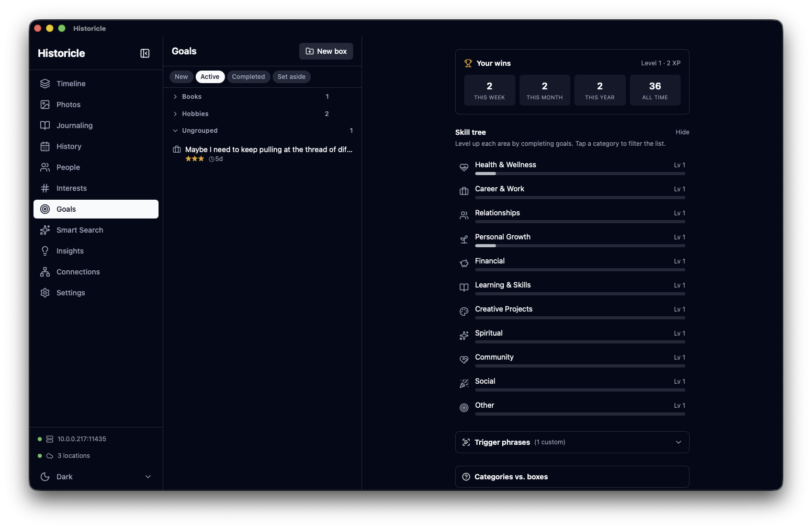Create a New box
This screenshot has width=812, height=529.
[x=326, y=51]
